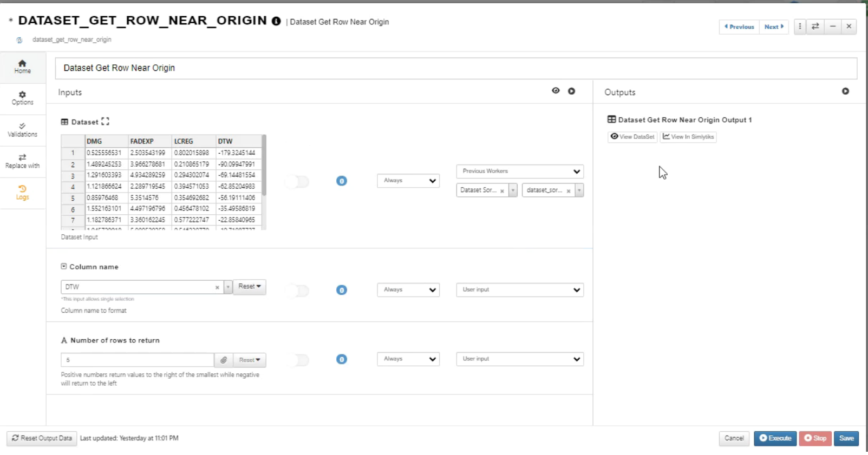Click the circle icon in Inputs header
Viewport: 868px width, 455px height.
click(571, 91)
